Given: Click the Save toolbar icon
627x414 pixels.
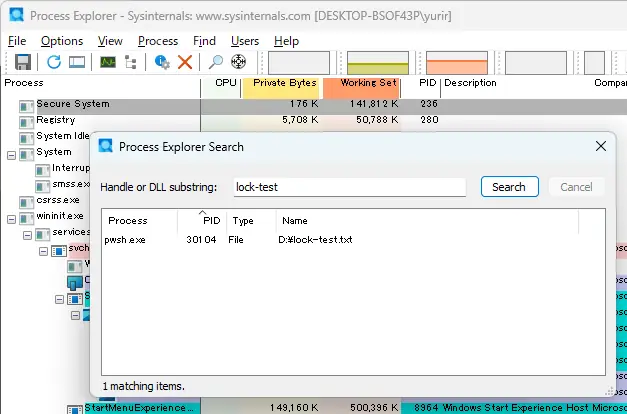Looking at the screenshot, I should tap(23, 62).
